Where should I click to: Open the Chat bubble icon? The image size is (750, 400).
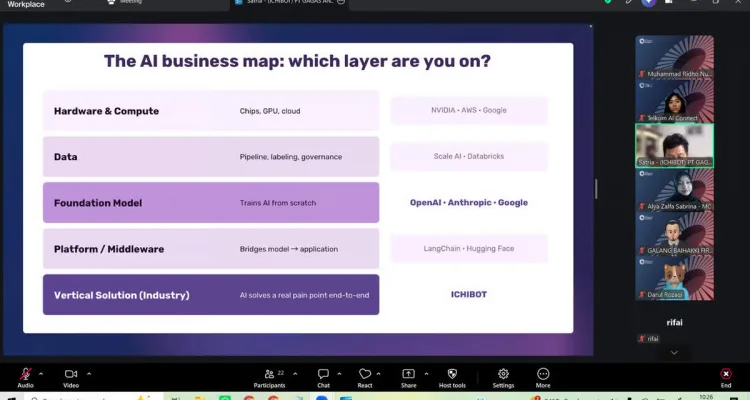(x=323, y=374)
